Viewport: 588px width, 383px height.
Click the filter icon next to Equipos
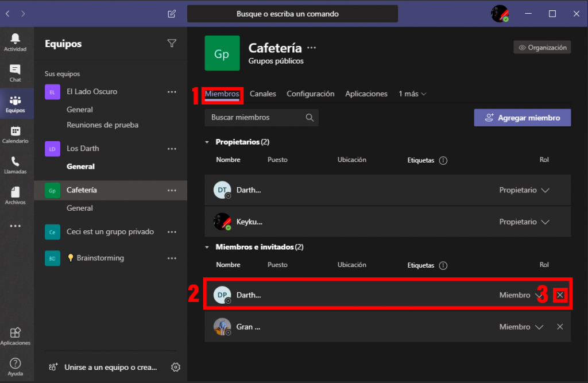172,43
